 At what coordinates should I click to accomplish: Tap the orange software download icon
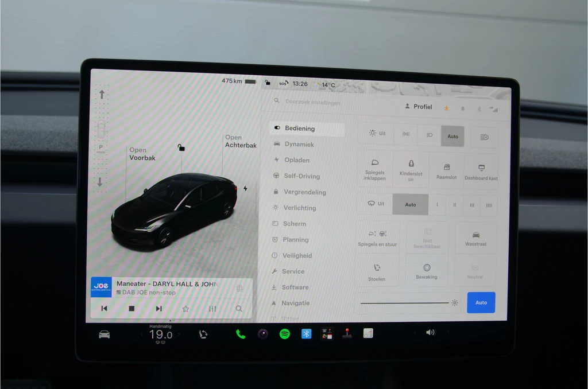tap(446, 108)
